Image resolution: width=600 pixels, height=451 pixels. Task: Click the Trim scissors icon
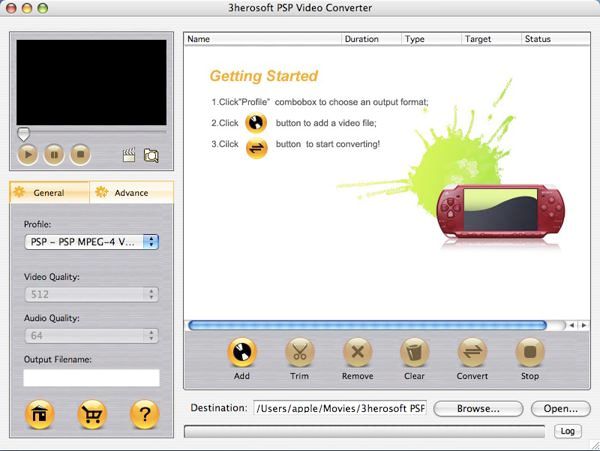point(300,352)
